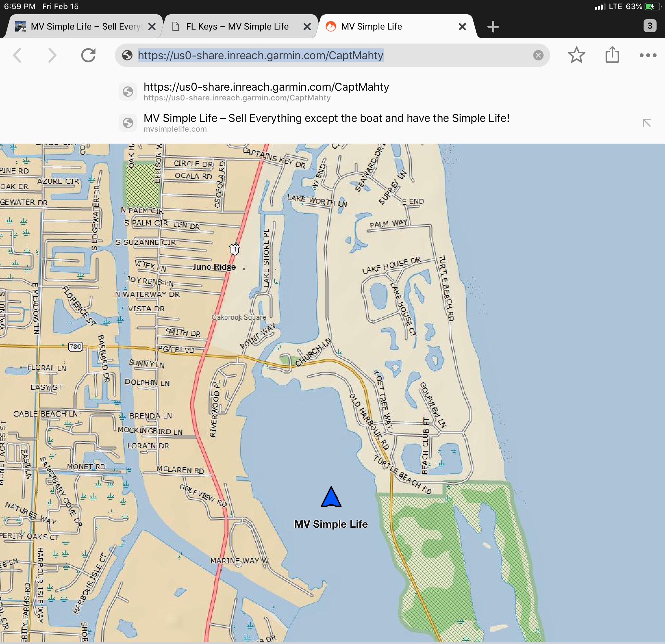Click the URL address bar text

pyautogui.click(x=260, y=55)
